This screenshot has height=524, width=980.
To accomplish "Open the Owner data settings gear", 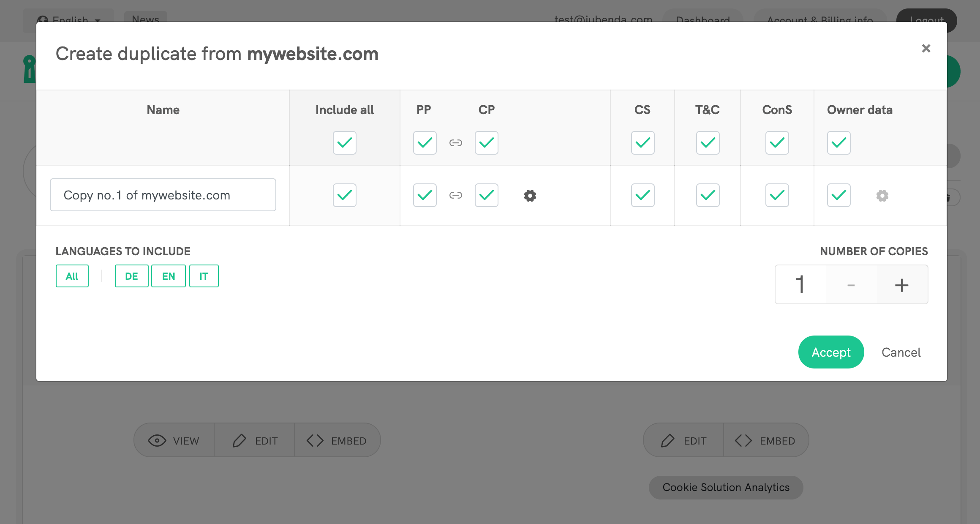I will pyautogui.click(x=882, y=196).
